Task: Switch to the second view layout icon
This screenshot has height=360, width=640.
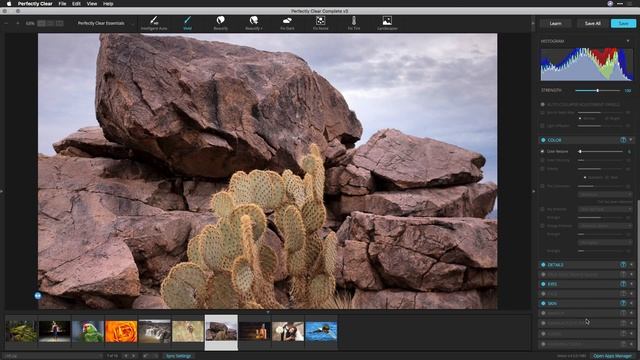Action: pos(50,23)
